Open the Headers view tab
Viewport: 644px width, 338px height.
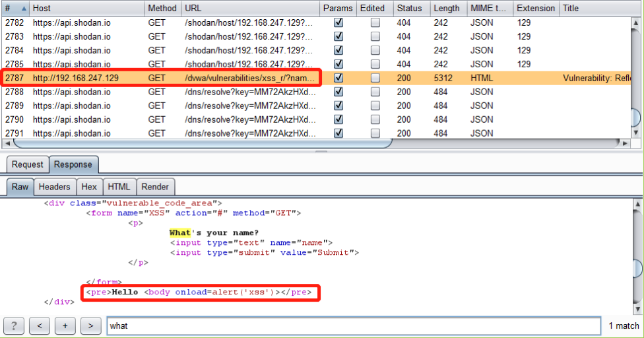point(55,187)
